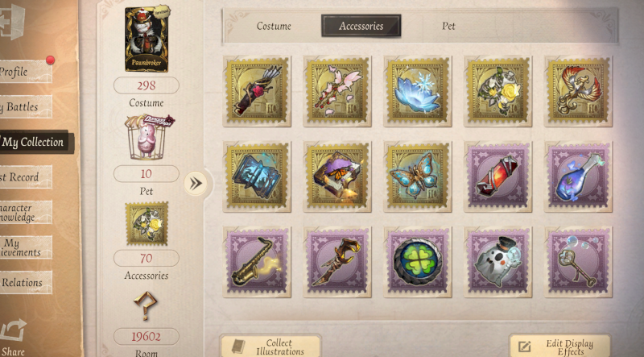Select the cherry blossom branch accessory
The width and height of the screenshot is (644, 357).
pos(337,91)
